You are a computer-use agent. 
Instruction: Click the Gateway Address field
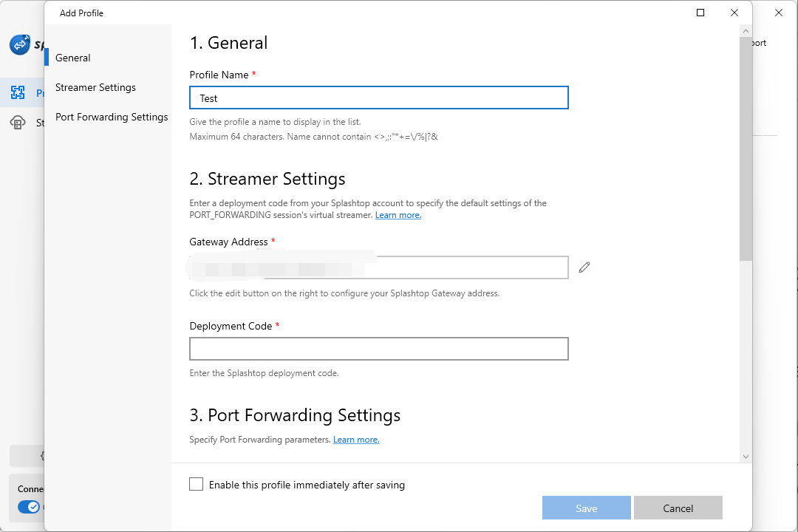click(378, 267)
